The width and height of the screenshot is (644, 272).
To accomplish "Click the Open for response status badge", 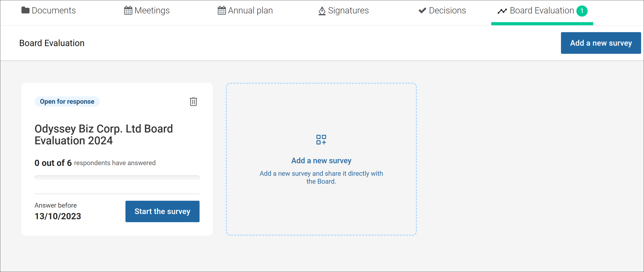I will pos(67,101).
